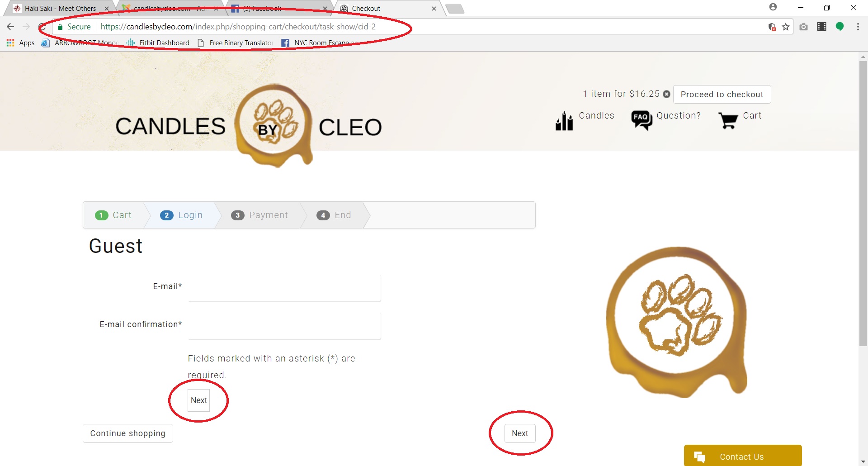Switch to the Facebook browser tab

pos(279,8)
